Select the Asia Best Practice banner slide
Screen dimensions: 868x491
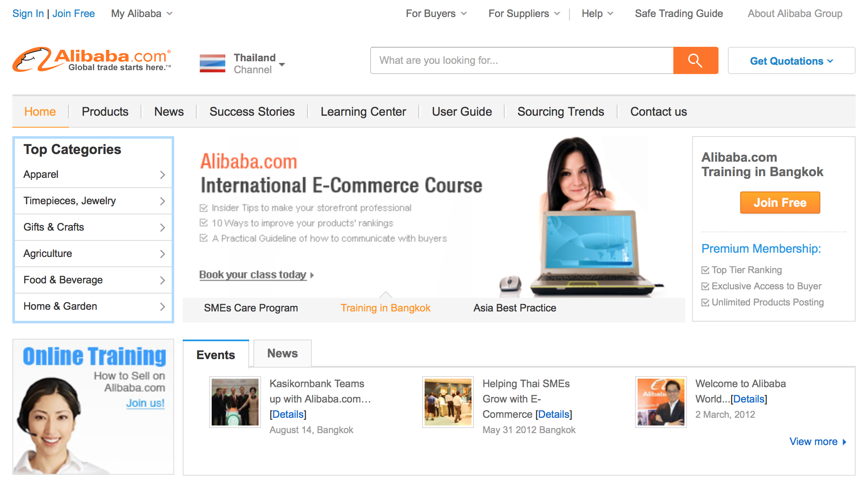pos(514,308)
